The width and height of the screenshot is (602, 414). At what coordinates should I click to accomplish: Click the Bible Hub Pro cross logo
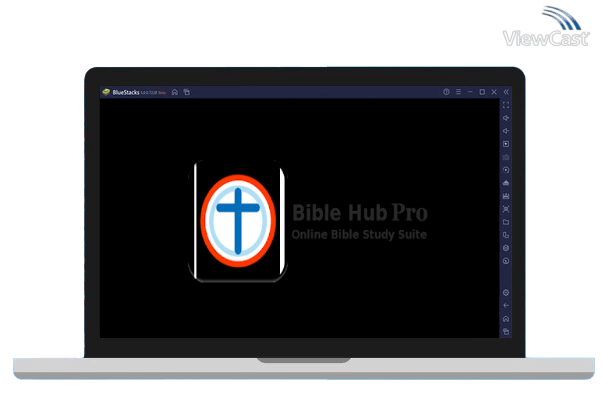(x=238, y=221)
